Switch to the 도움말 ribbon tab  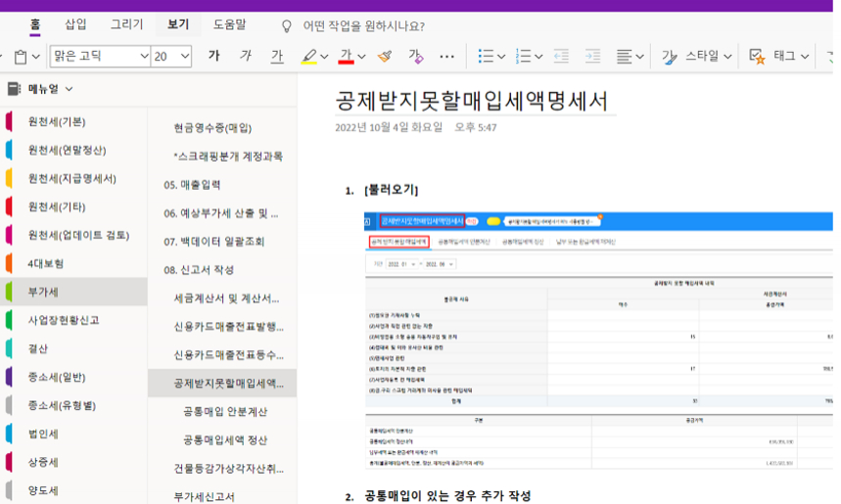click(229, 24)
